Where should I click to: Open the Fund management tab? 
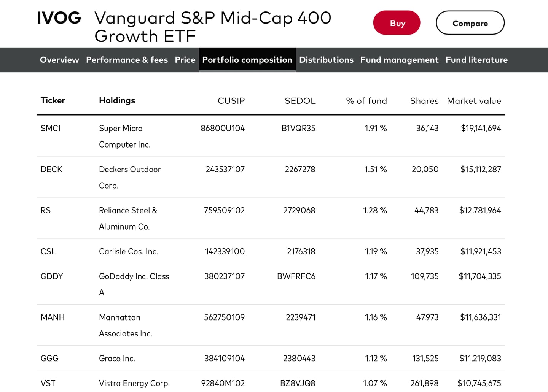(399, 60)
